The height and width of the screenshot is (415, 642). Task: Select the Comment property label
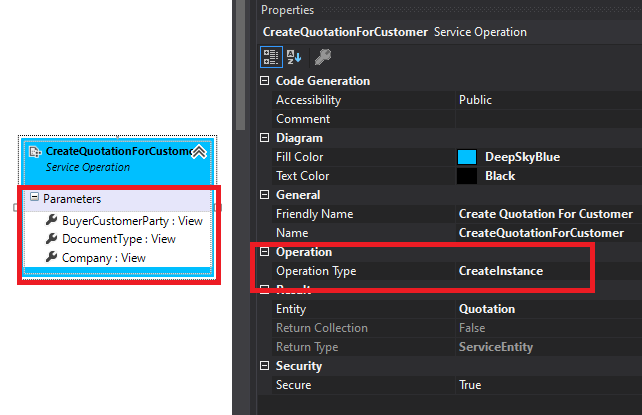[x=303, y=119]
